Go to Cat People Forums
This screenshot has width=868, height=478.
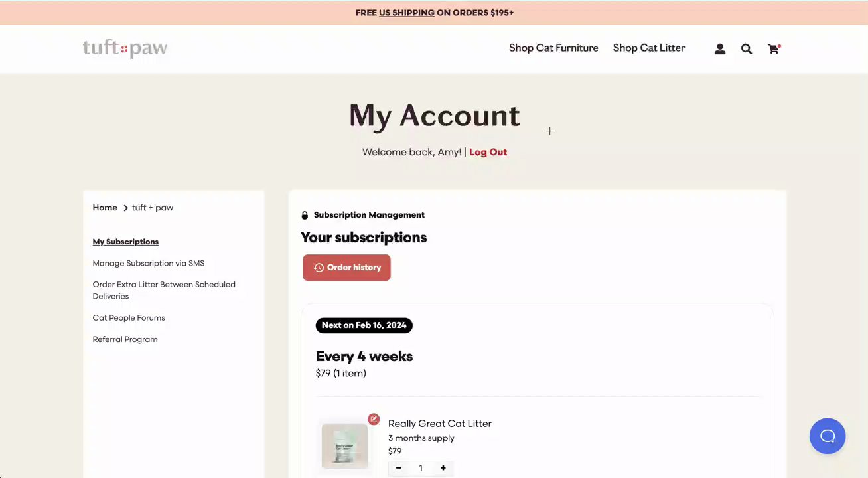[x=129, y=318]
